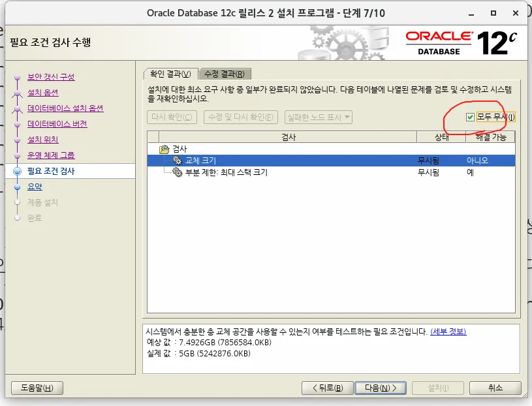Proceed with the 다음(N) button
Viewport: 532px width, 406px height.
click(x=381, y=388)
